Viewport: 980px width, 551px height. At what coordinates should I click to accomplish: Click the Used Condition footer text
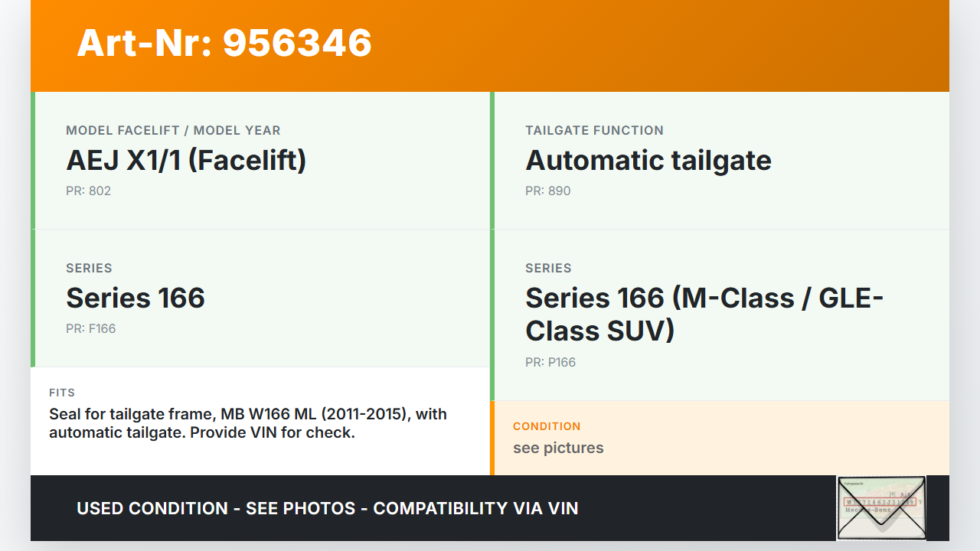tap(327, 509)
